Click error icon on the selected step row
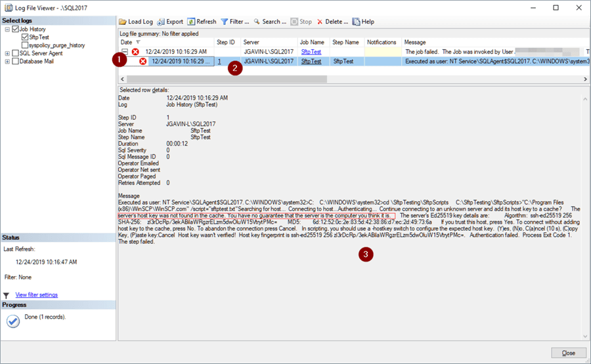 coord(143,62)
